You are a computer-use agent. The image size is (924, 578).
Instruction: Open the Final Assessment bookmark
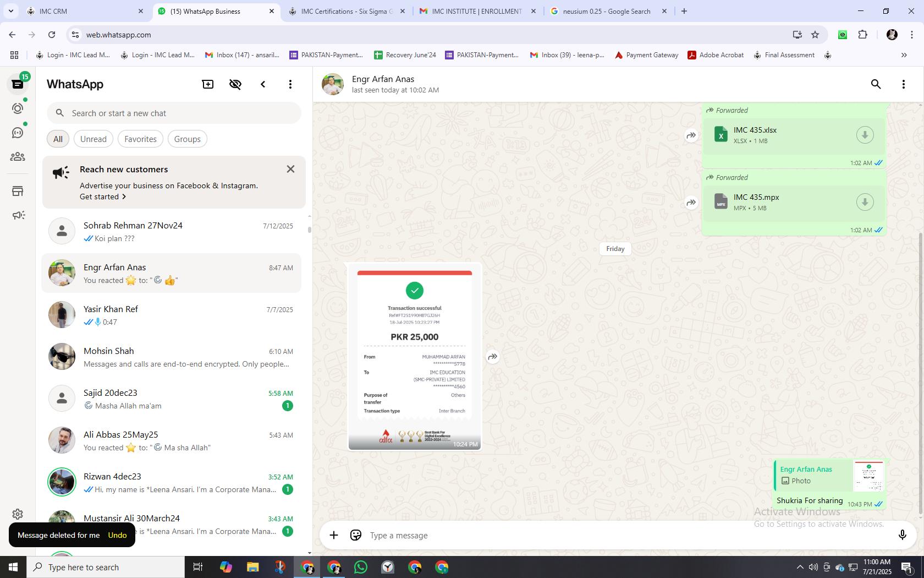(x=784, y=55)
